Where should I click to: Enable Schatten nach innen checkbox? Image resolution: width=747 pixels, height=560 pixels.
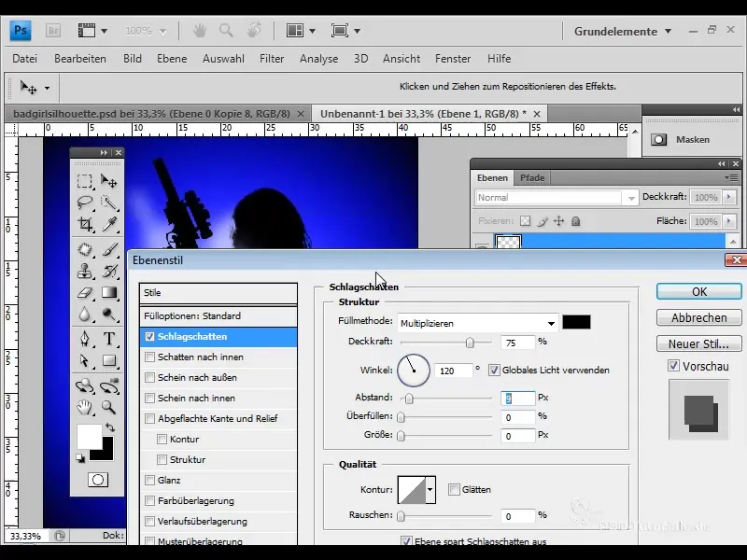click(x=149, y=357)
